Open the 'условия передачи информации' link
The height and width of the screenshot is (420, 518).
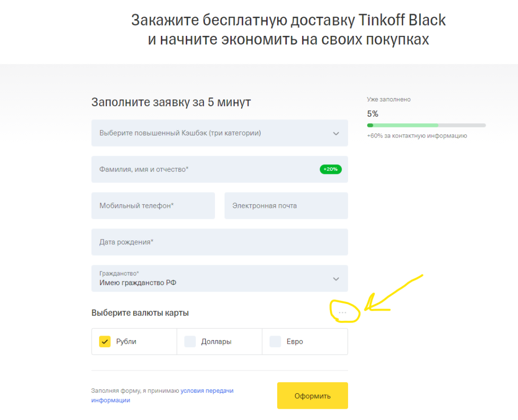(207, 391)
